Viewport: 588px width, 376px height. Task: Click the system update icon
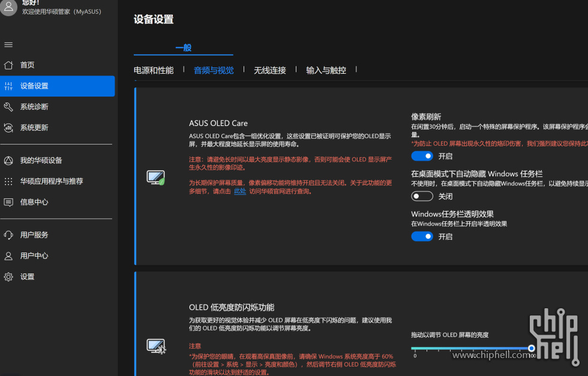pos(8,128)
